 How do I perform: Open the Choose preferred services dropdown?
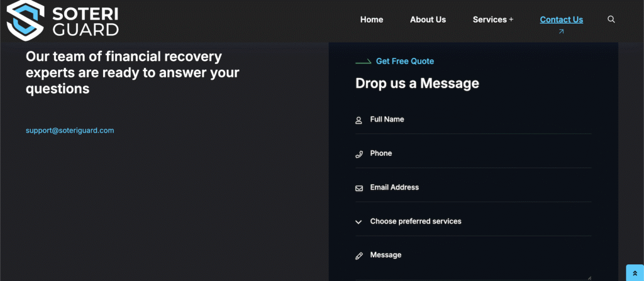click(440, 221)
